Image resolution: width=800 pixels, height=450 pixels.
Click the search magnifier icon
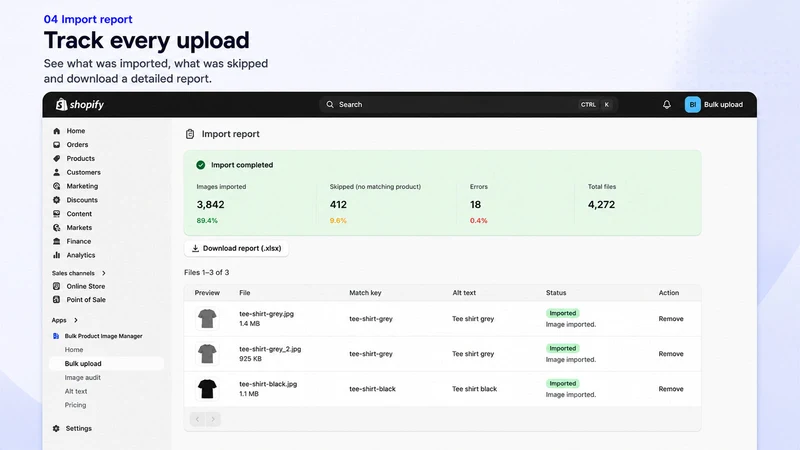330,105
